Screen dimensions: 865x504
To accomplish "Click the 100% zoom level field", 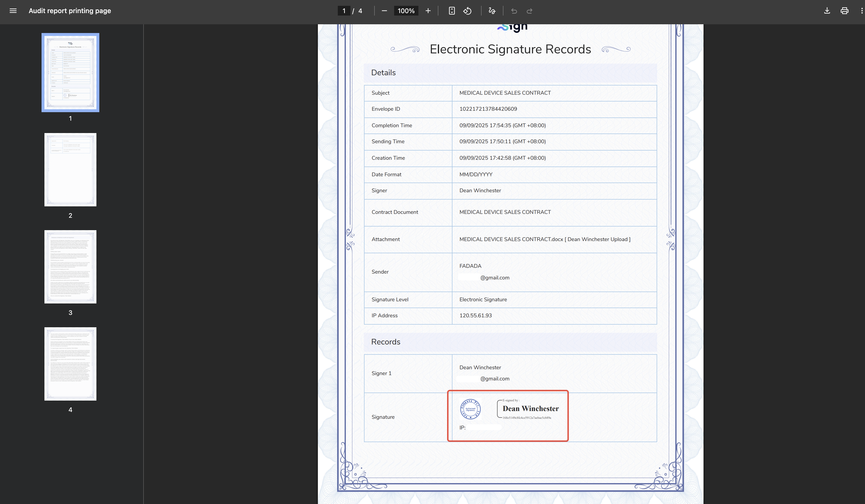I will pos(406,11).
